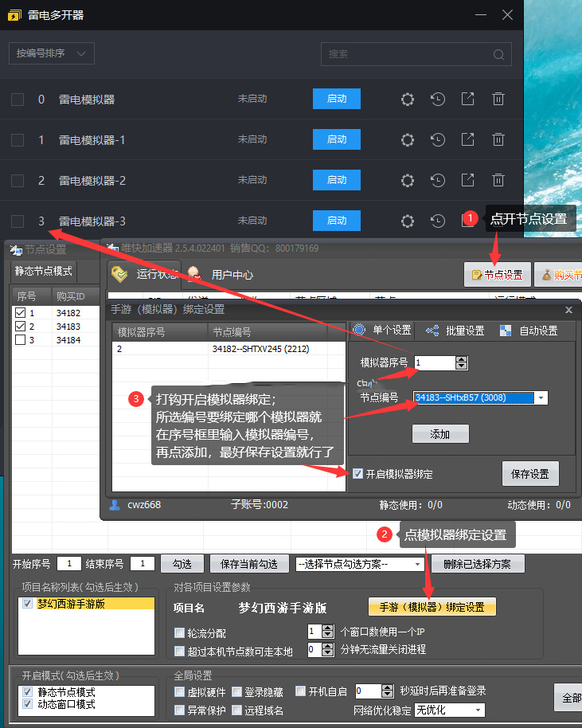Enable 异常保护 checkbox
Image resolution: width=582 pixels, height=728 pixels.
[x=179, y=710]
